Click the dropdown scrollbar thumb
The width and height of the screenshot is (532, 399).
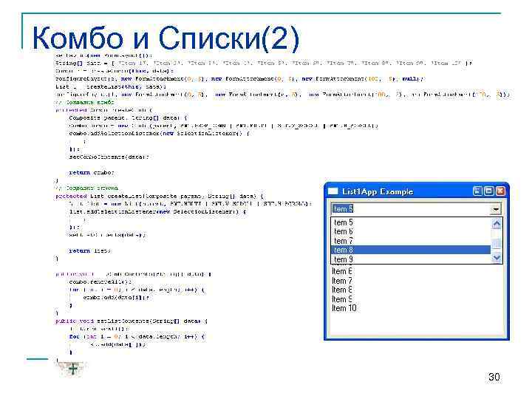(x=497, y=244)
